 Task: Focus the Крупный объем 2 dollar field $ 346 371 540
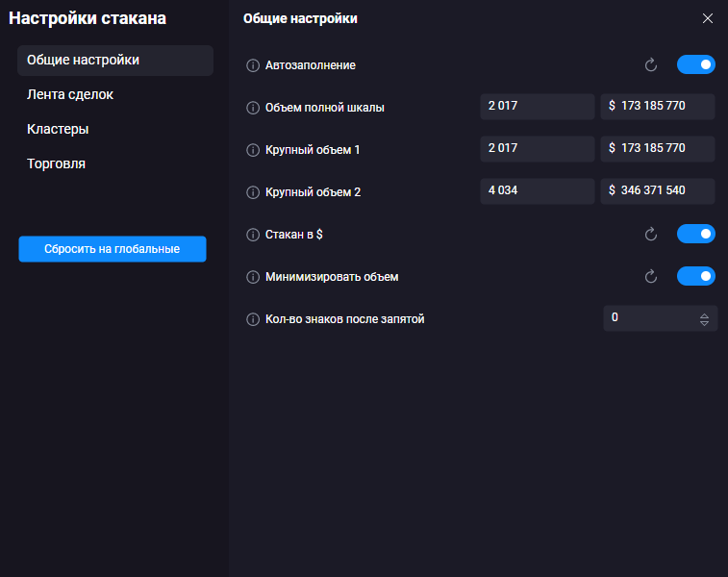click(x=658, y=190)
